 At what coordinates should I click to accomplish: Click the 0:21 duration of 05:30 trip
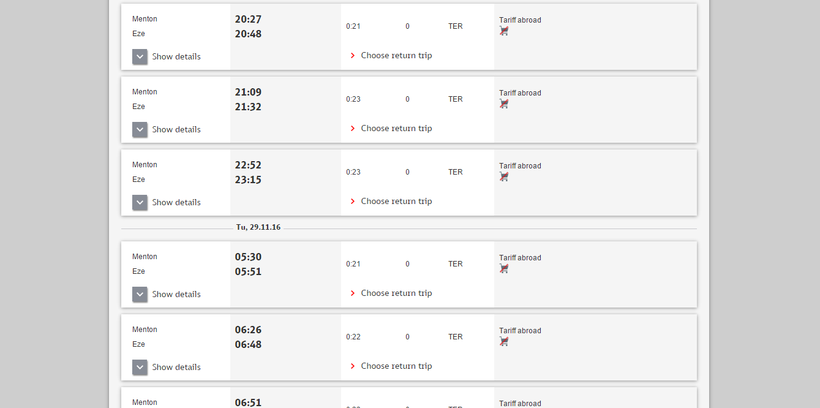(353, 264)
